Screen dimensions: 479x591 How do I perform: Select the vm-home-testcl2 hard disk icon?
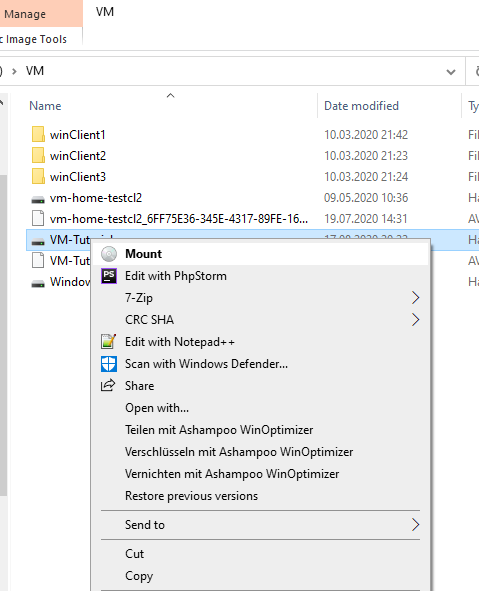pyautogui.click(x=38, y=199)
